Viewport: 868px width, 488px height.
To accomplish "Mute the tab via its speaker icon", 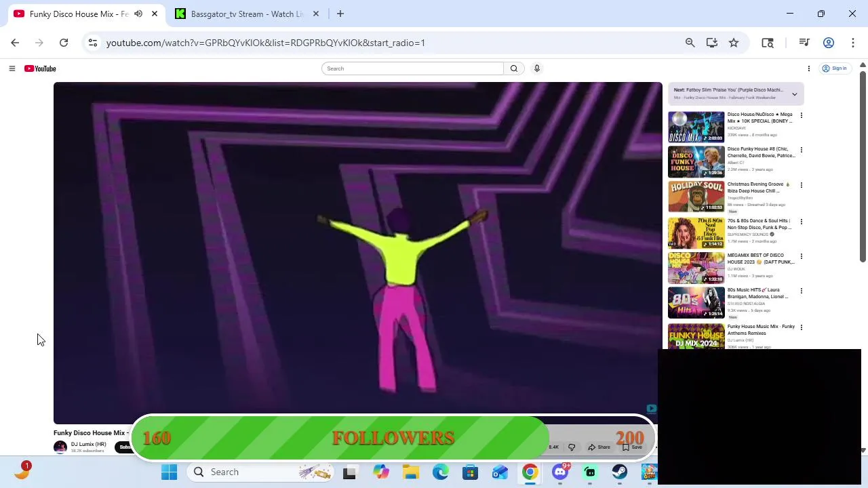I will tap(138, 14).
